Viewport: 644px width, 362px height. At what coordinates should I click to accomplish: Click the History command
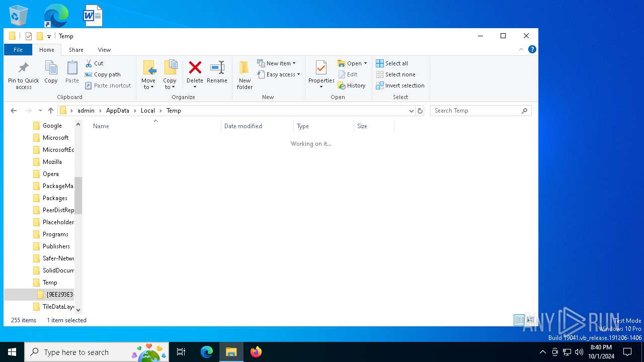(352, 85)
